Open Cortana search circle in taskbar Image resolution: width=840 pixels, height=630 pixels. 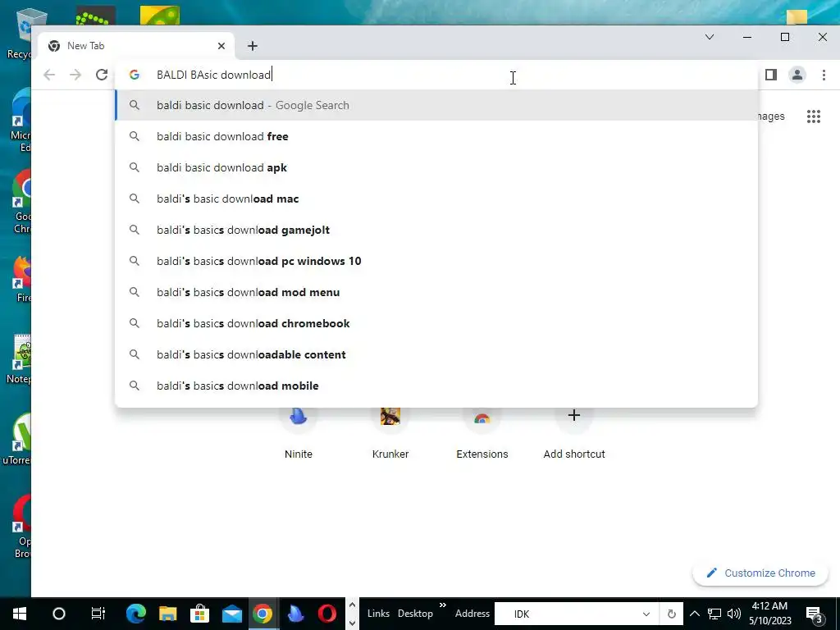59,614
